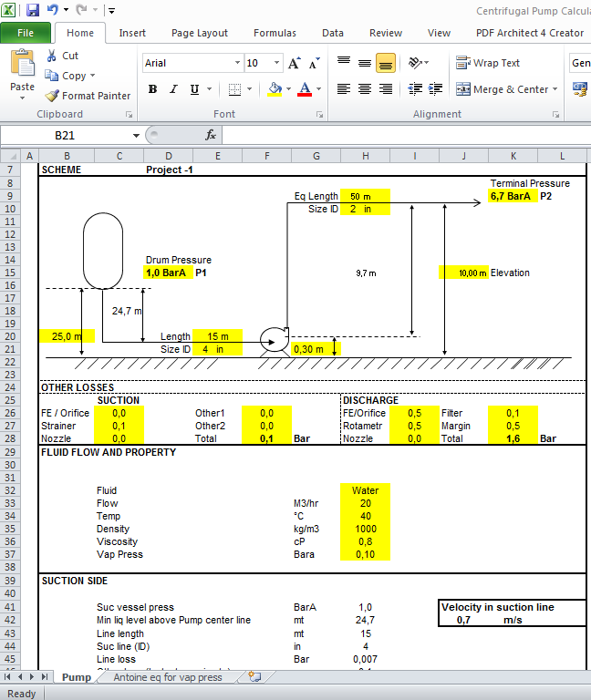Switch to the Page Layout tab
This screenshot has width=591, height=700.
[200, 33]
